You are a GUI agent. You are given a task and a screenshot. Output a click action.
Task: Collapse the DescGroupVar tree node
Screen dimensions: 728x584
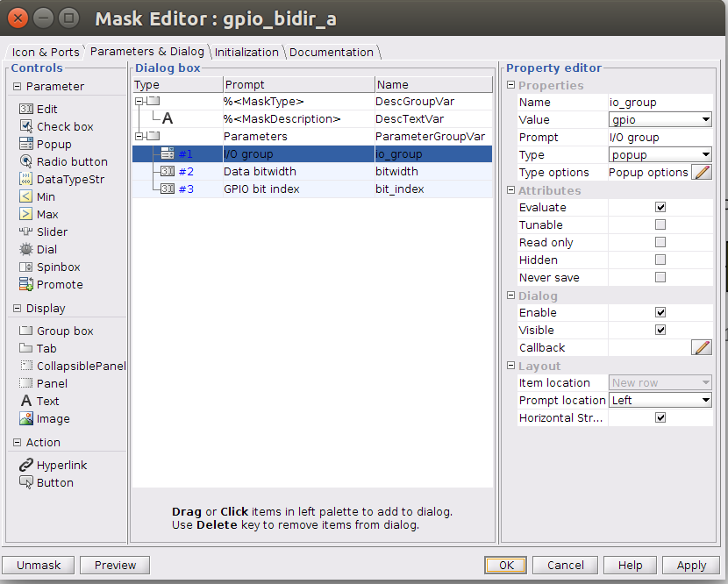point(139,101)
